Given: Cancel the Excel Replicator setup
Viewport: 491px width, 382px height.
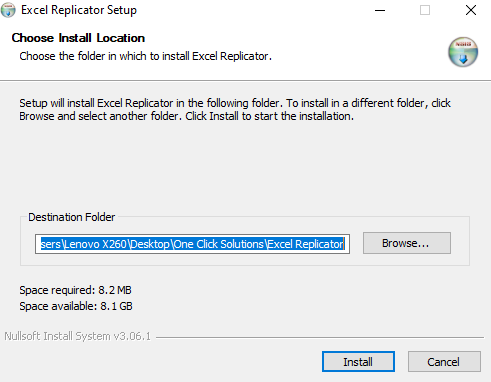Looking at the screenshot, I should click(444, 361).
